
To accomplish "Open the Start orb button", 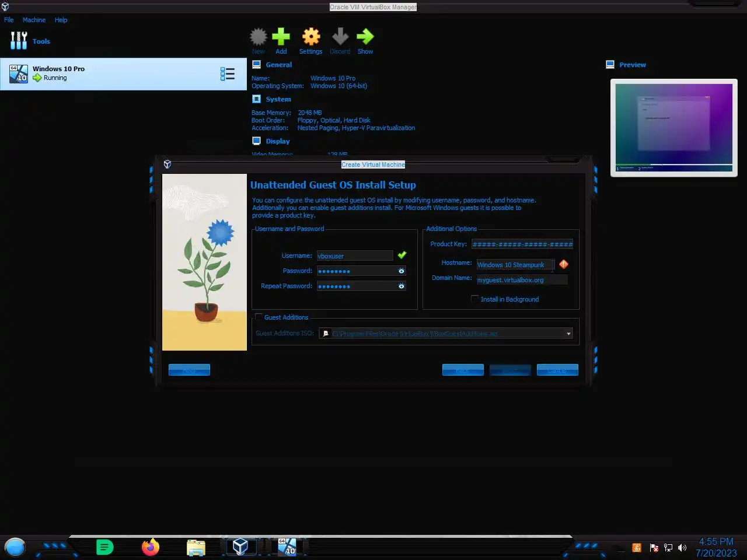I will pos(15,547).
